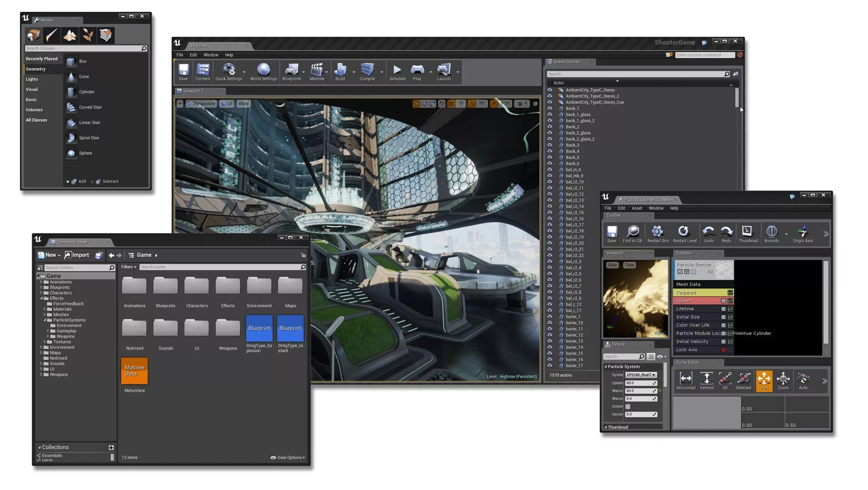Click Build toolbar icon
Screen dimensions: 868x490
pyautogui.click(x=340, y=72)
